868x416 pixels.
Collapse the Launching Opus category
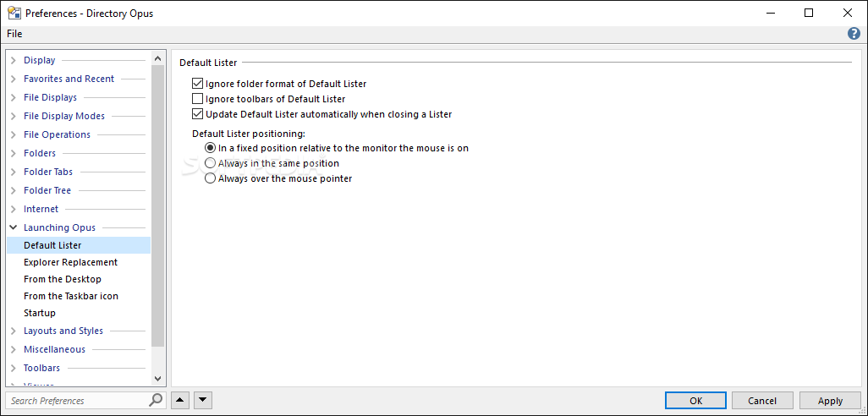click(14, 227)
